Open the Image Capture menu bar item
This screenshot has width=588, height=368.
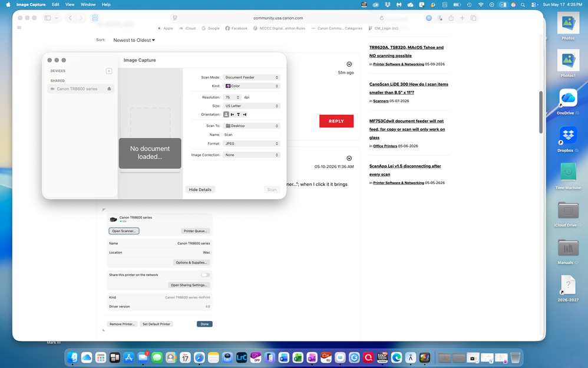tap(31, 5)
